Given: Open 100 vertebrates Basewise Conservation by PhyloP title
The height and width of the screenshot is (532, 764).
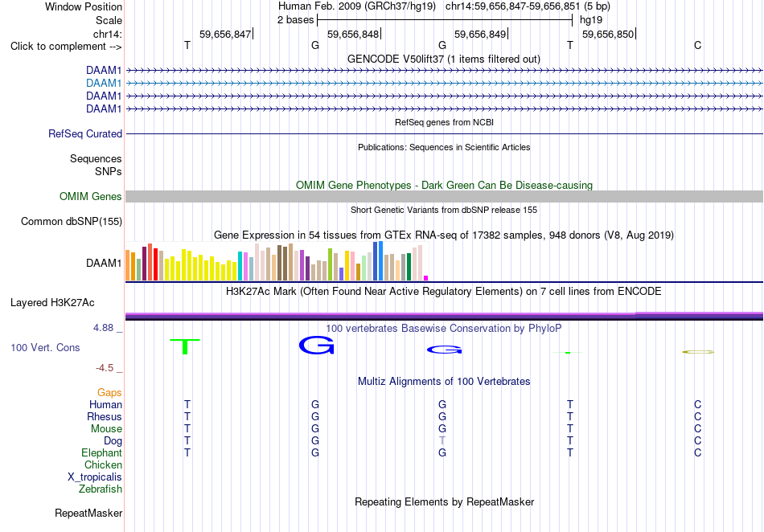Looking at the screenshot, I should click(444, 329).
